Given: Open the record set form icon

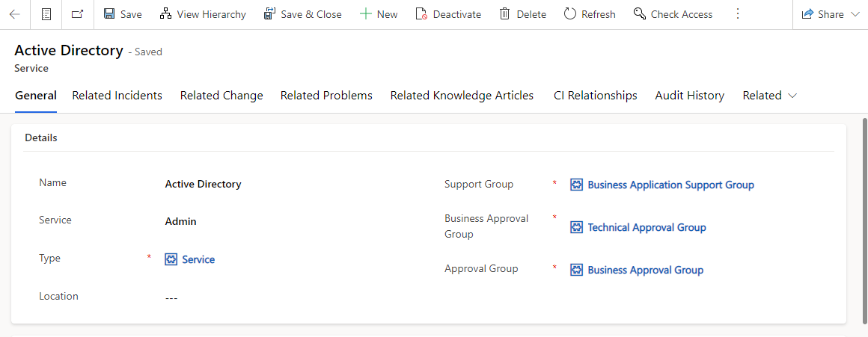Looking at the screenshot, I should tap(46, 14).
